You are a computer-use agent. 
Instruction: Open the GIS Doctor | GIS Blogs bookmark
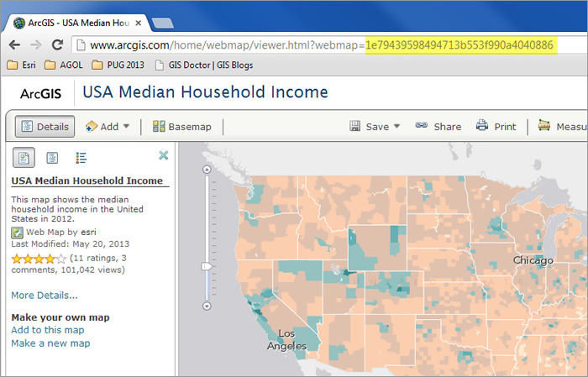pos(204,65)
